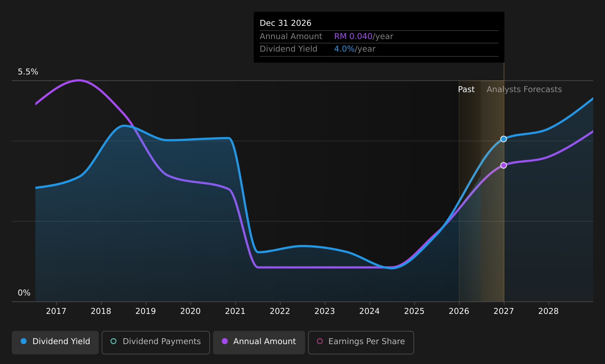Click the 2019 x-axis label
Screen dimensions: 605x364
click(x=146, y=311)
